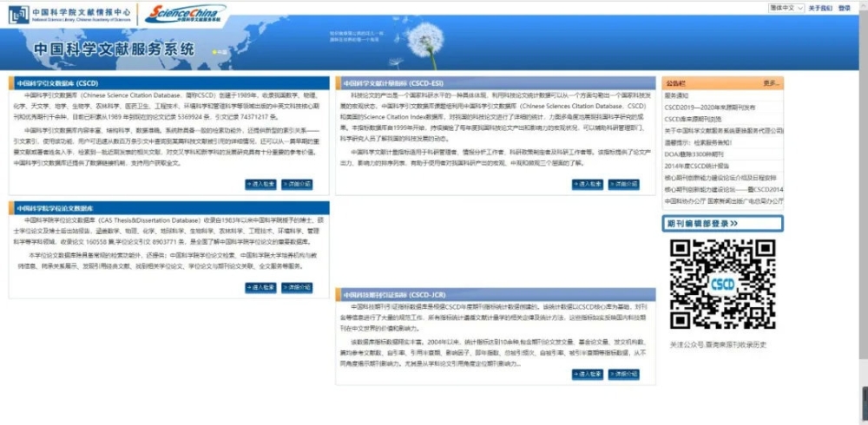The width and height of the screenshot is (868, 425).
Task: Open the notice about 更换服务代理公司
Action: click(724, 131)
